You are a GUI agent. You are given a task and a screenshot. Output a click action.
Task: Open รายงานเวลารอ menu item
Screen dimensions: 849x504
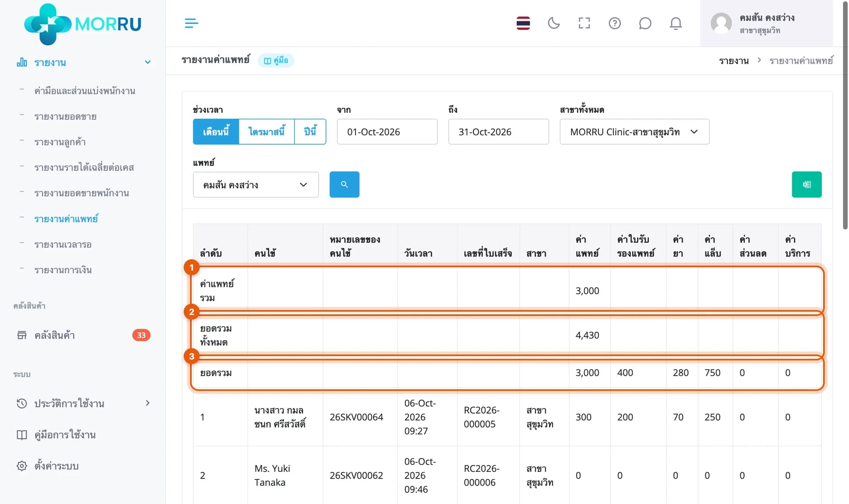(63, 244)
